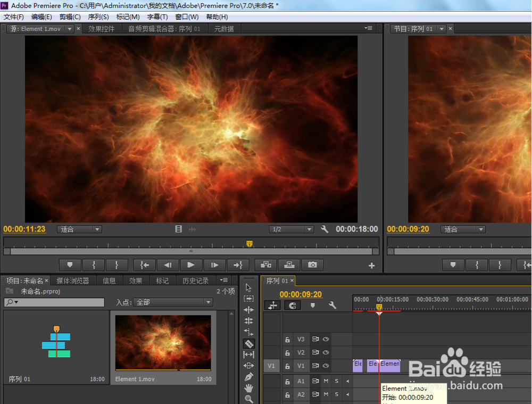Click Source monitor zoom scroll bar

(x=191, y=251)
